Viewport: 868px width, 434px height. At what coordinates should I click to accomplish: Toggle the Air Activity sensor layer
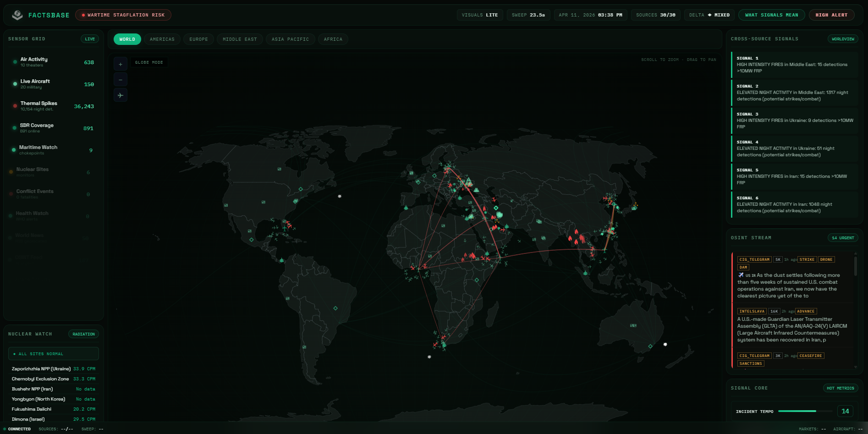[x=53, y=62]
